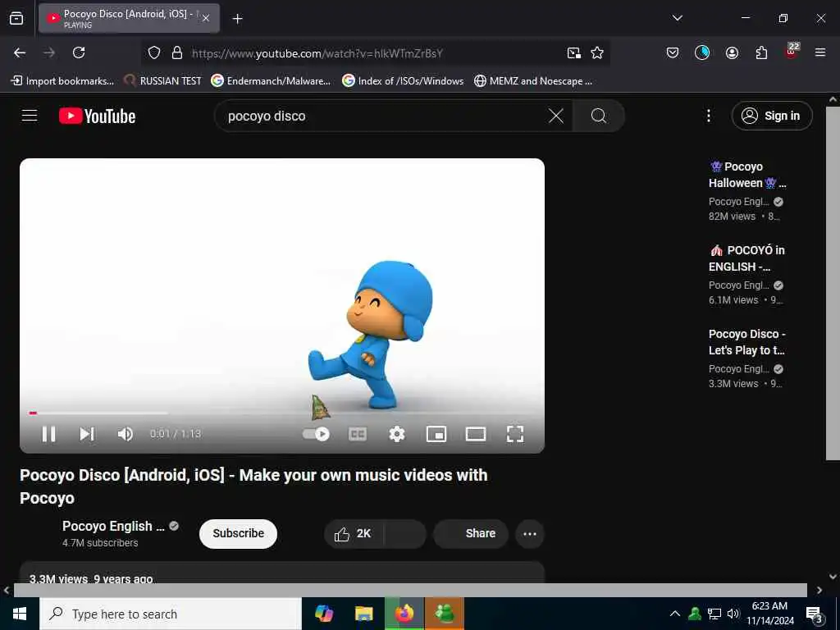
Task: Share the video
Action: (471, 533)
